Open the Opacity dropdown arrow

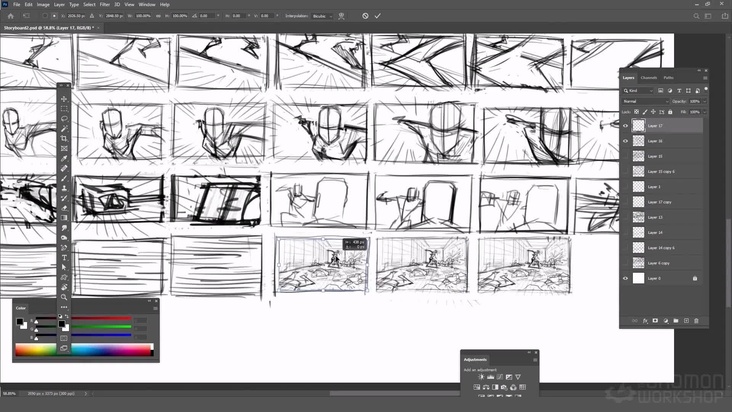click(x=704, y=101)
